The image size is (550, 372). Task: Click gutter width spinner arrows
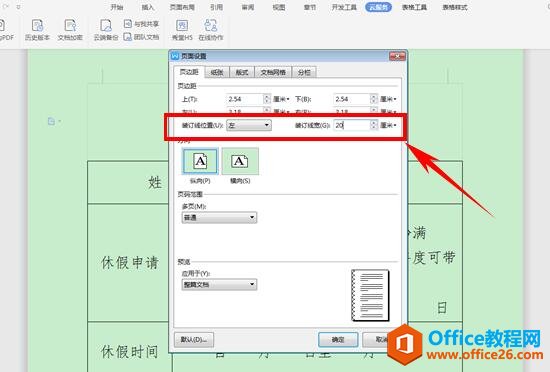374,125
